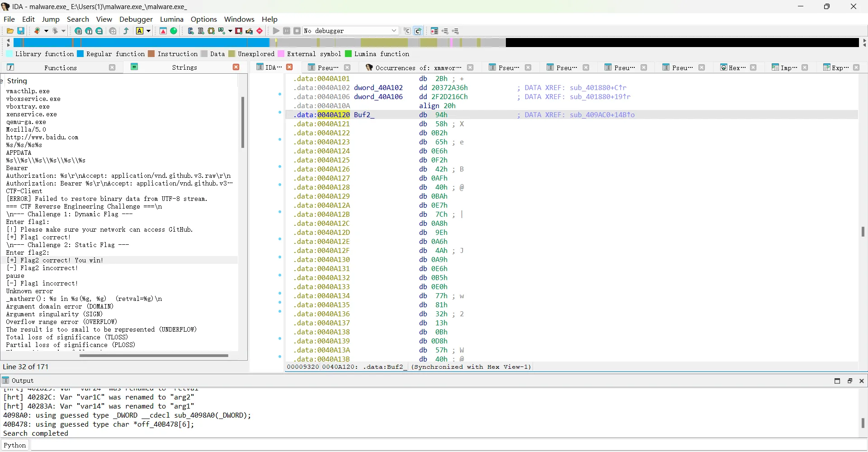Image resolution: width=868 pixels, height=452 pixels.
Task: Open the jump-back history dropdown arrow
Action: pos(46,31)
